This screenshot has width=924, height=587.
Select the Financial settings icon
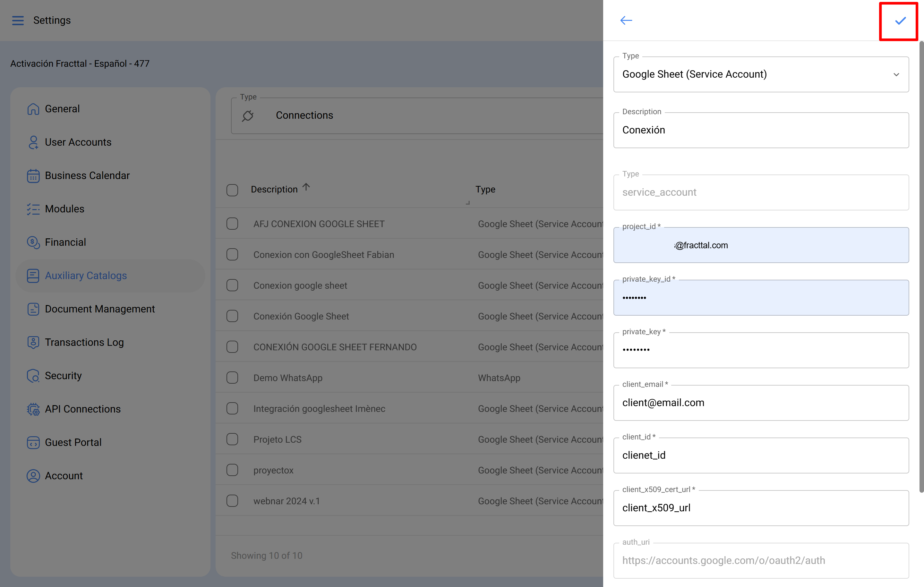(x=33, y=242)
